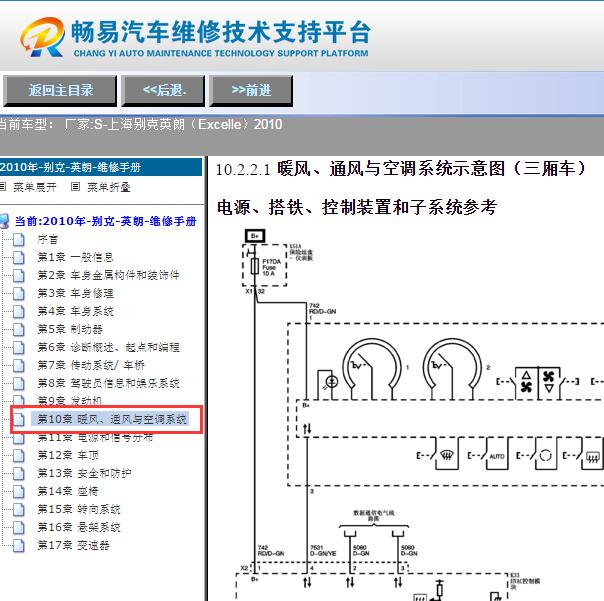Open 序言 in the tree
The width and height of the screenshot is (604, 601).
(48, 239)
